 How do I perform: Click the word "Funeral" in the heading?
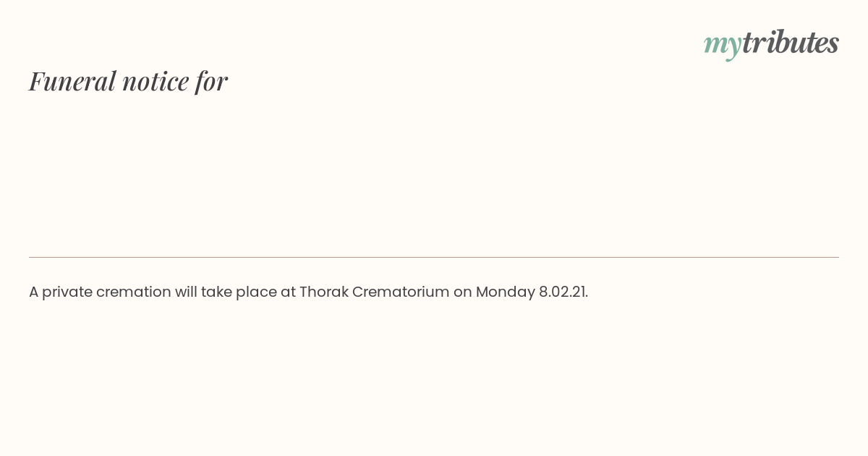[72, 81]
